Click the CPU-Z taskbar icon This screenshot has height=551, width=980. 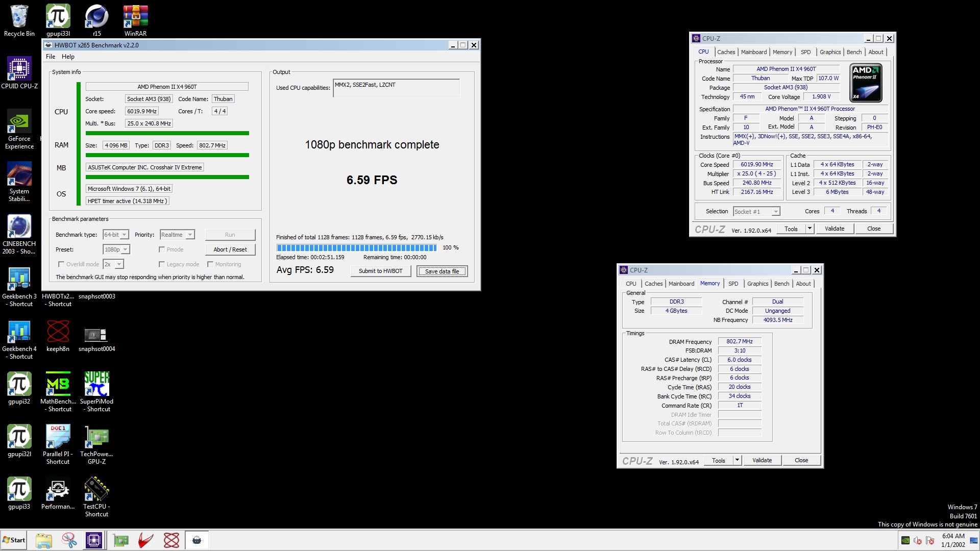(x=94, y=540)
